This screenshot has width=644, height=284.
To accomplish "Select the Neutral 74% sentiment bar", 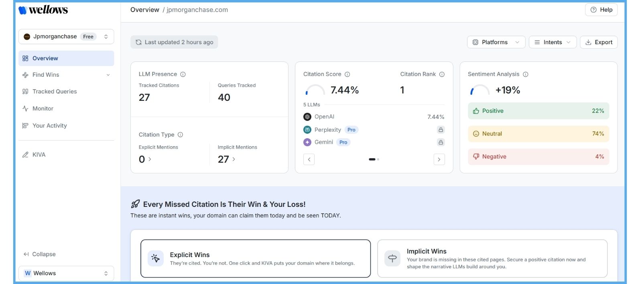I will (538, 134).
